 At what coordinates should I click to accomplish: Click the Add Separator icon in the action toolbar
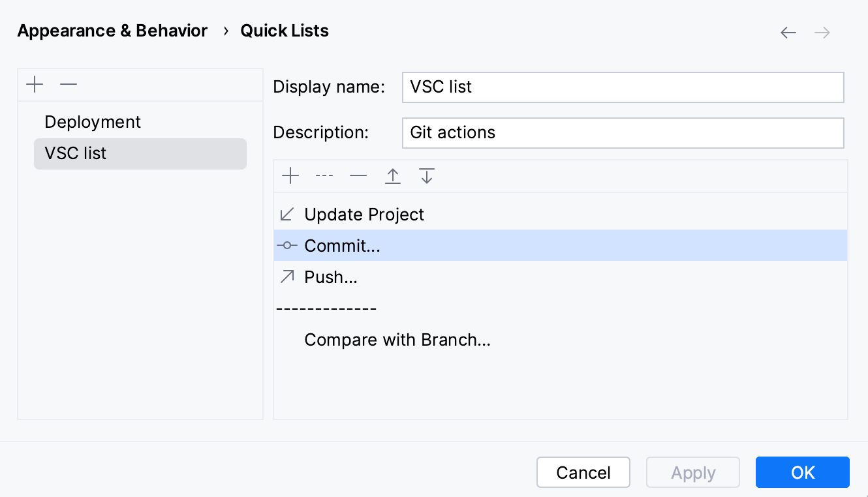(x=324, y=175)
